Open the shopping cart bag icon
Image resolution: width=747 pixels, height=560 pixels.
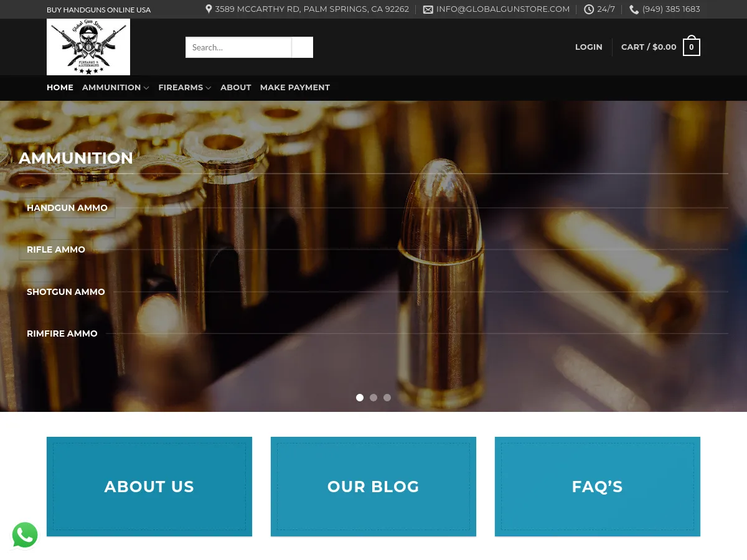tap(691, 46)
